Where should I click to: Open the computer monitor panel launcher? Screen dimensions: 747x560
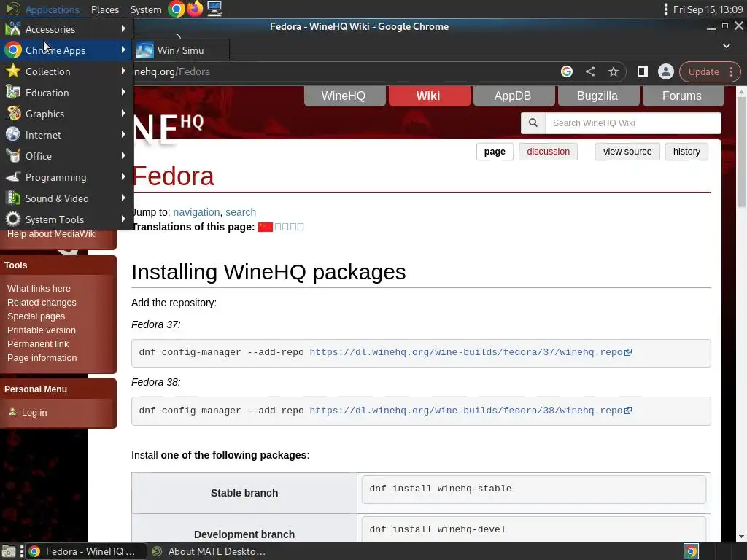214,9
